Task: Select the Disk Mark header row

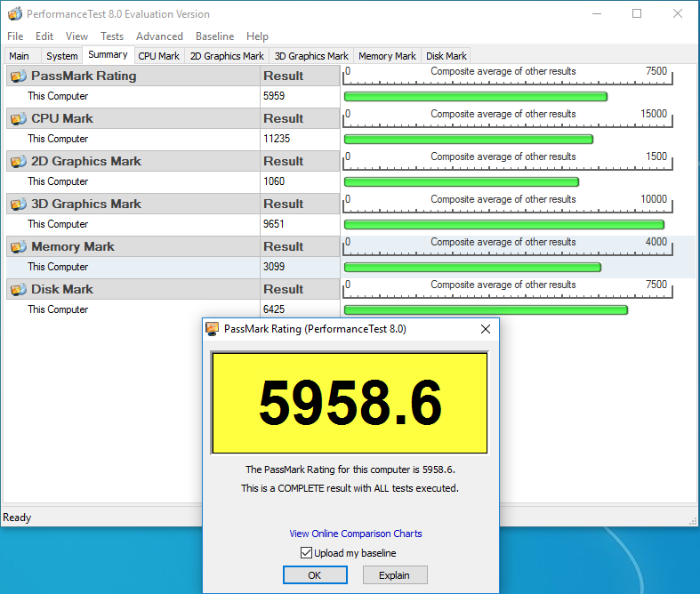Action: (x=173, y=289)
